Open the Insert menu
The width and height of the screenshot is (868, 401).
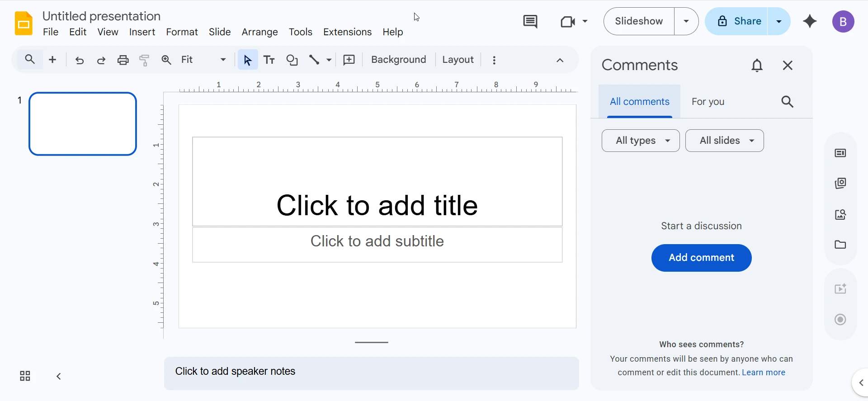pyautogui.click(x=142, y=32)
